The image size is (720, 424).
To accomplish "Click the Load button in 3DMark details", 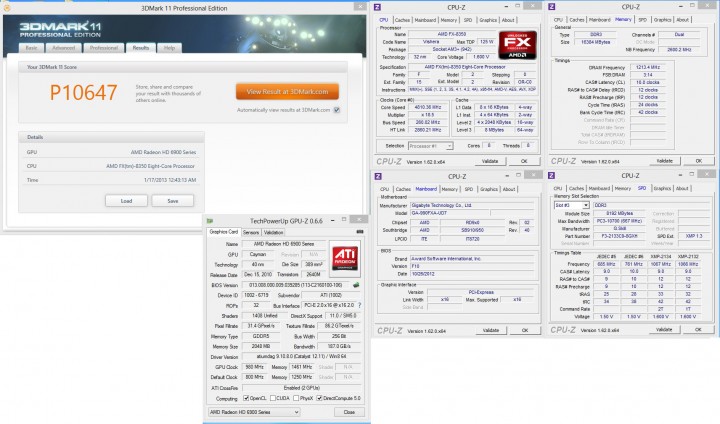I will 126,201.
